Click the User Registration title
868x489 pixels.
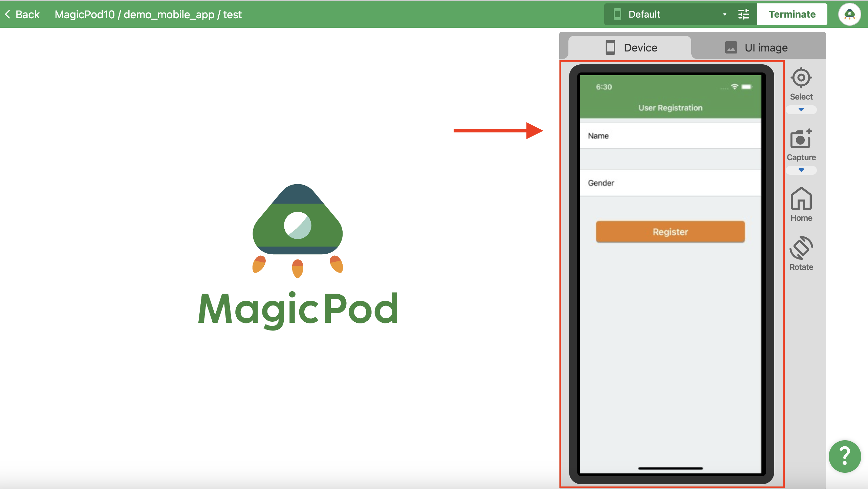click(670, 108)
